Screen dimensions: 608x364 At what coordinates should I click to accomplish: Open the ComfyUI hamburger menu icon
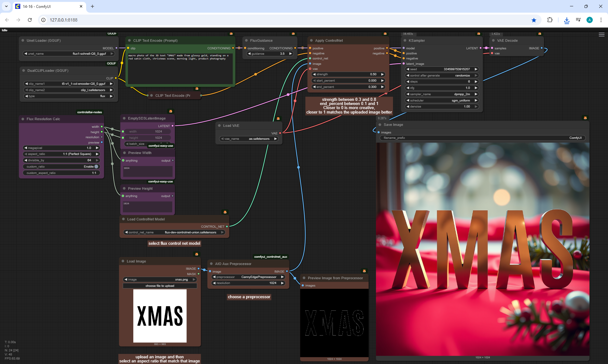pyautogui.click(x=601, y=35)
